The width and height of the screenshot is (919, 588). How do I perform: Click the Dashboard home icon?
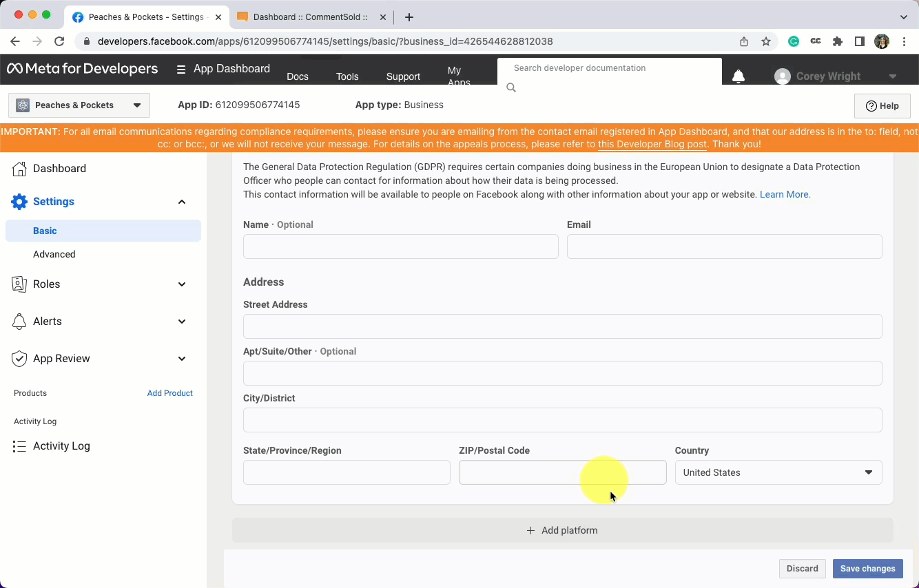20,169
